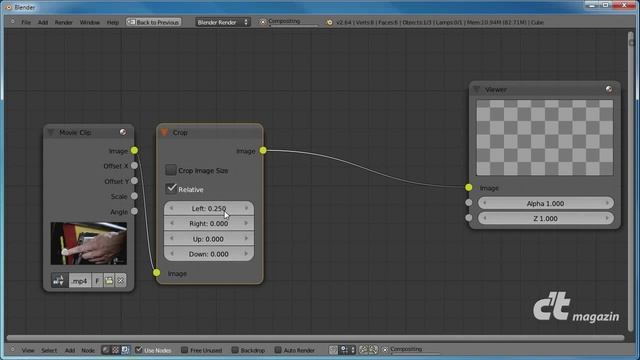
Task: Click the Scale output socket
Action: click(x=134, y=196)
